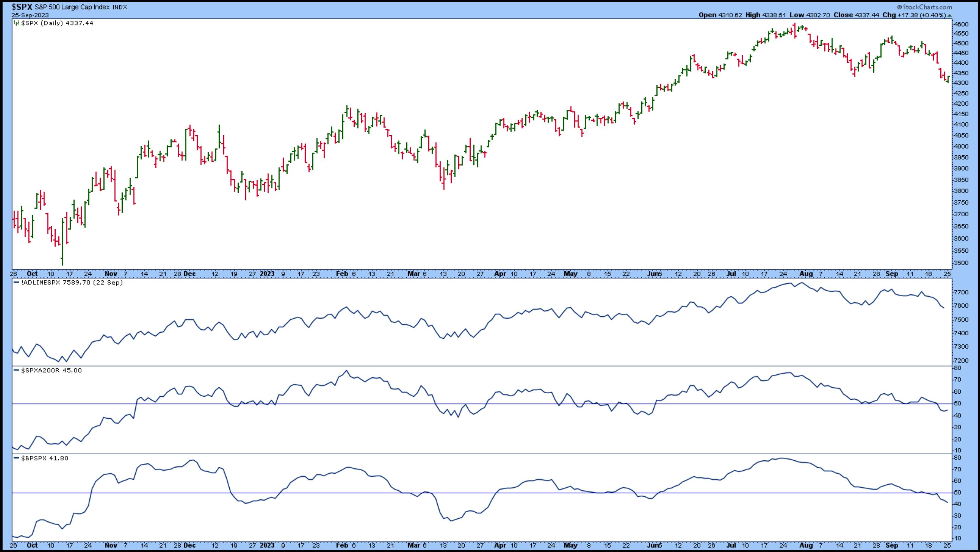
Task: Click the $BPSPX legend line marker
Action: tap(16, 458)
